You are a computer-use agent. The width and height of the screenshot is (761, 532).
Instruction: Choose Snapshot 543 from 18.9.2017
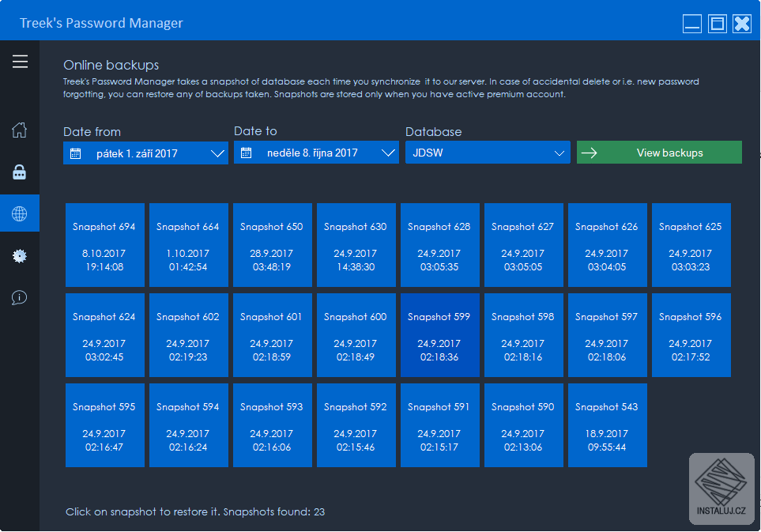[x=607, y=425]
